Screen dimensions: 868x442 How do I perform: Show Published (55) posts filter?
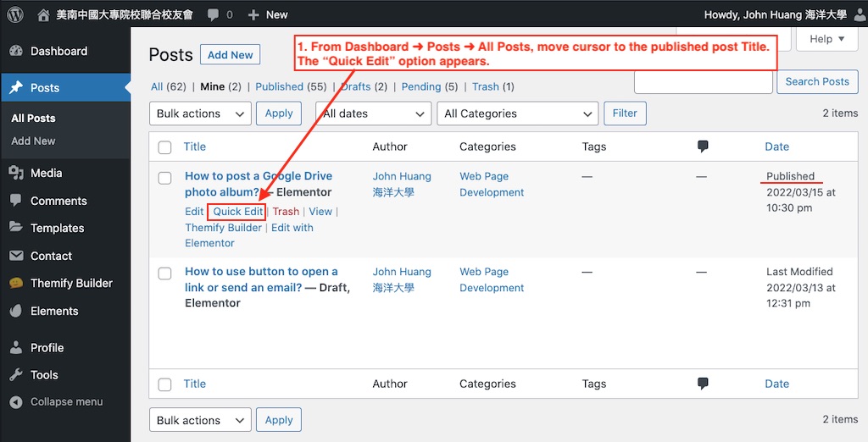(x=291, y=86)
